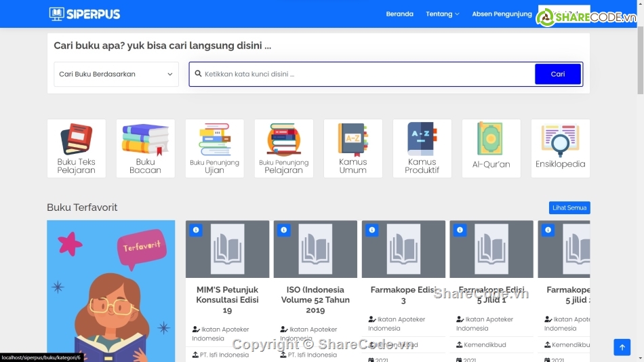Click info icon on ISO Indonesia Volume 52 card
Image resolution: width=644 pixels, height=362 pixels.
pyautogui.click(x=284, y=230)
